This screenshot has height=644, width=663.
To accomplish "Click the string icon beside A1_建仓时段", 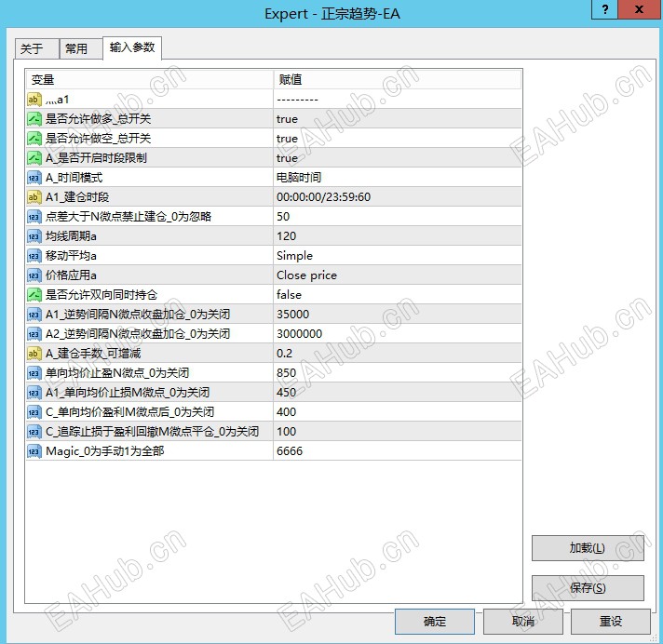I will tap(34, 197).
